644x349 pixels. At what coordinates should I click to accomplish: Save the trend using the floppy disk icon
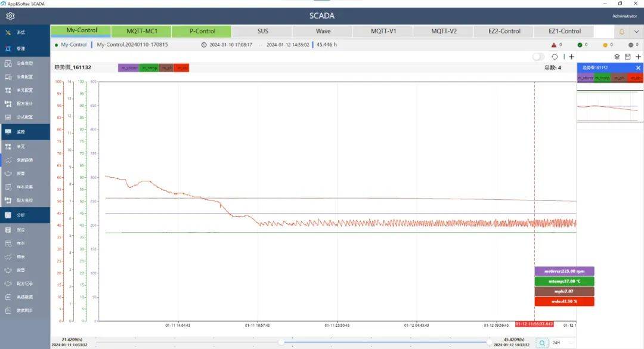tap(627, 57)
